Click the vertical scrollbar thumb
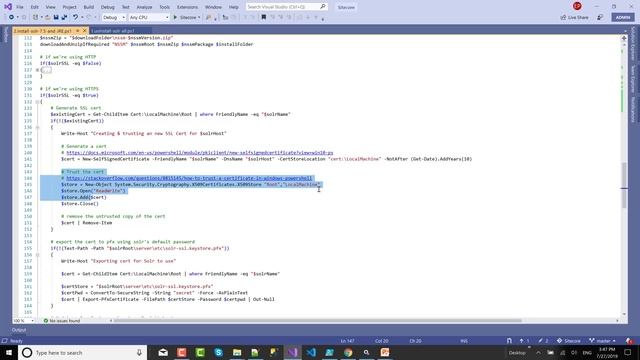Image resolution: width=640 pixels, height=360 pixels. (624, 186)
